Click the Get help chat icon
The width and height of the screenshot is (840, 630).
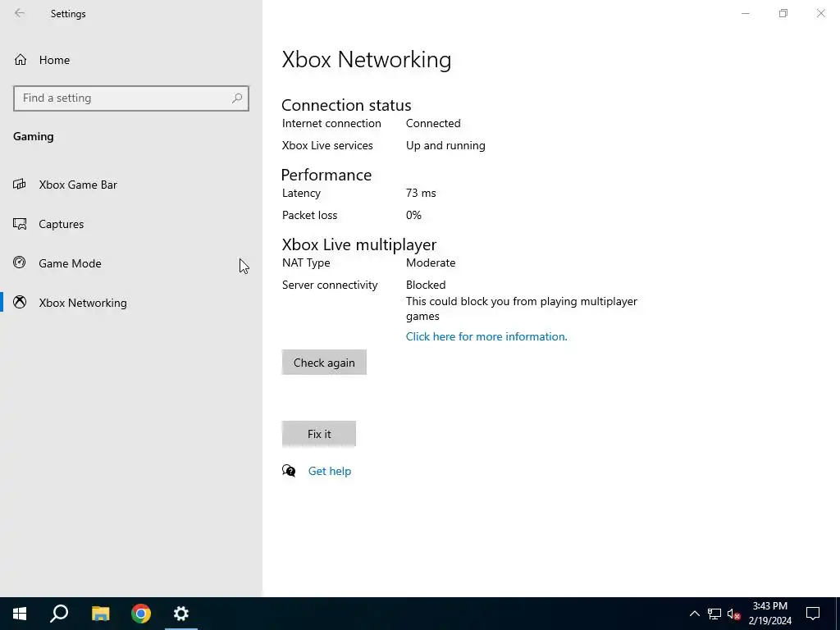(x=289, y=471)
